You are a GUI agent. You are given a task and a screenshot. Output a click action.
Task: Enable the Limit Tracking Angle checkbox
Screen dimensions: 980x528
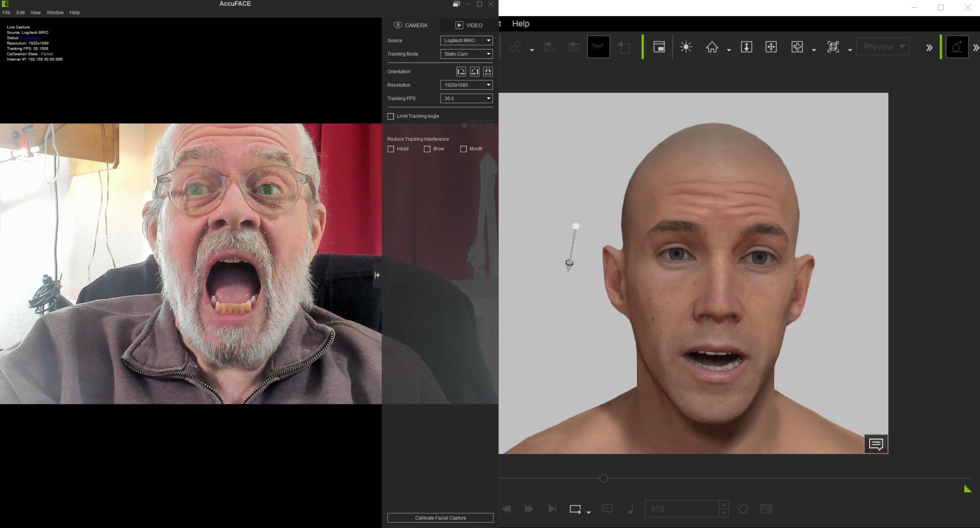point(391,116)
